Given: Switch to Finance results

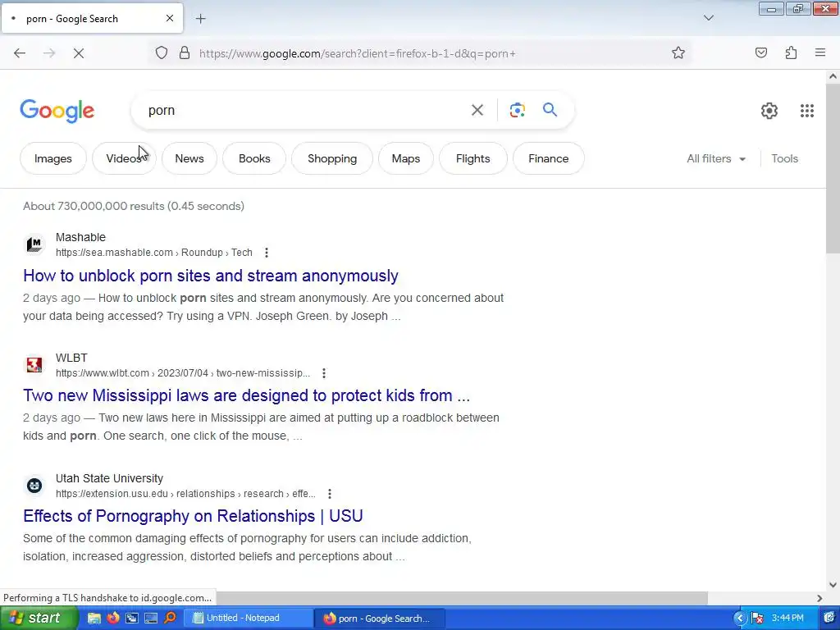Looking at the screenshot, I should pos(549,158).
